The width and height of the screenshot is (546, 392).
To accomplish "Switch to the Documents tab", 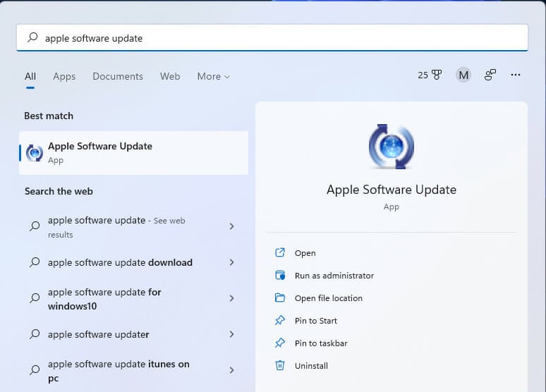I will (118, 76).
